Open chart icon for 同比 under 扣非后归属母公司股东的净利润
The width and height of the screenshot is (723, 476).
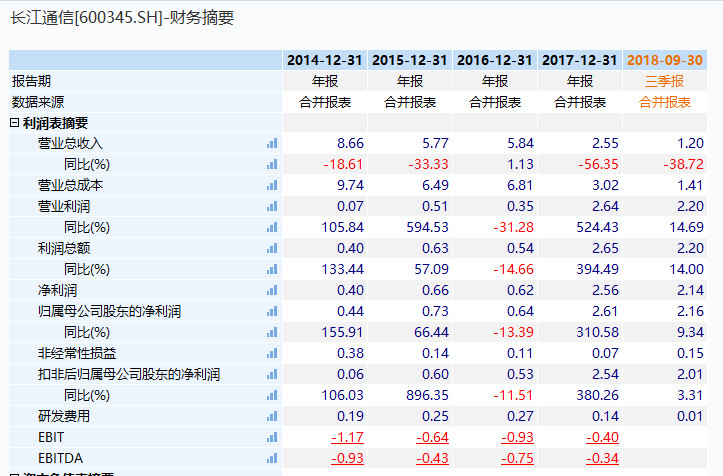tap(272, 395)
